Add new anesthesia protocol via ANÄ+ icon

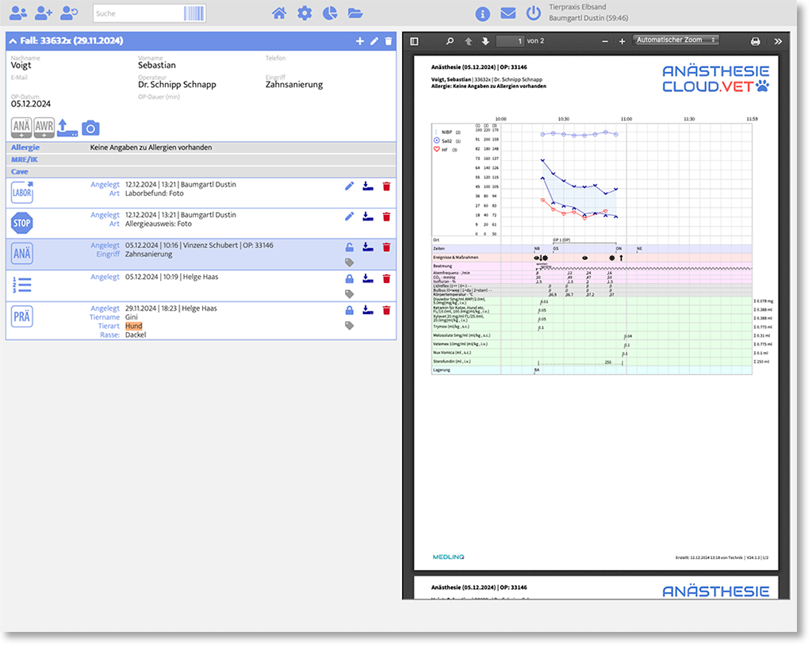(21, 127)
